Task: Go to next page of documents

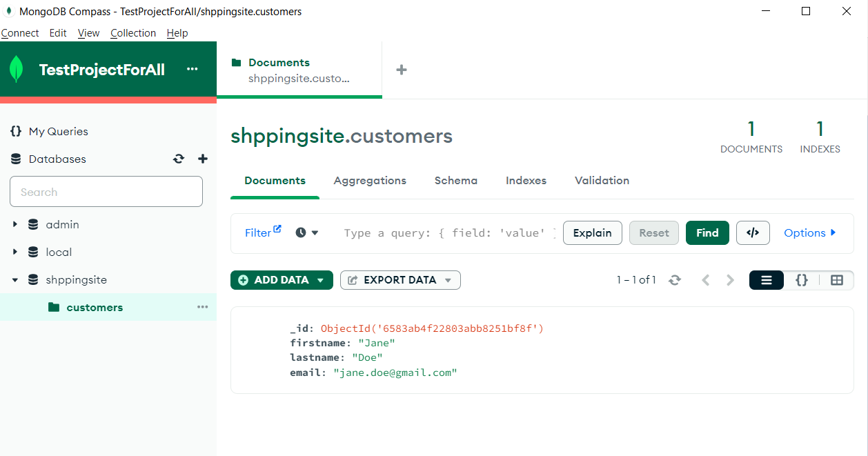Action: (x=731, y=280)
